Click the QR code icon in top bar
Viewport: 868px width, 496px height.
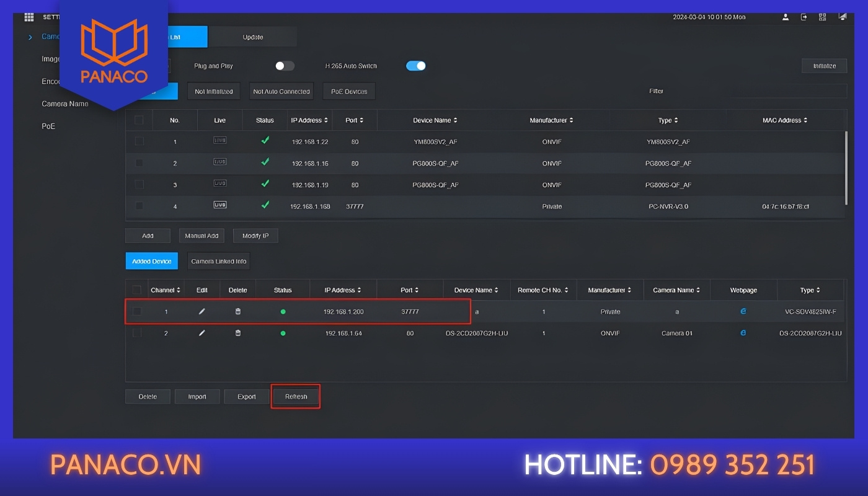(823, 17)
